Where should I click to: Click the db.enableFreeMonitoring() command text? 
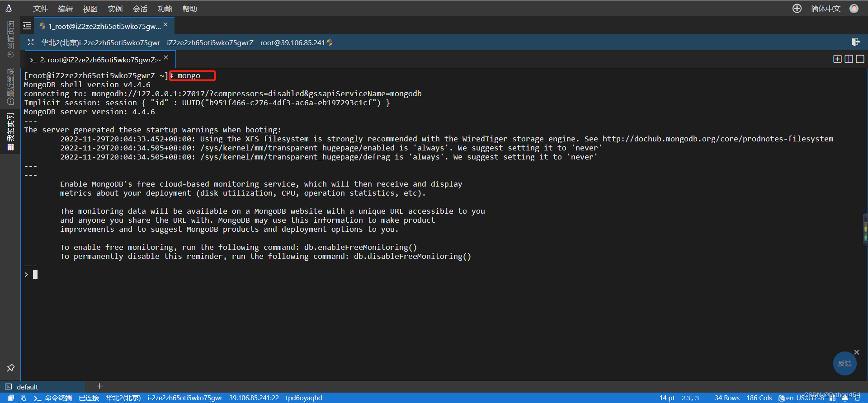pyautogui.click(x=360, y=247)
